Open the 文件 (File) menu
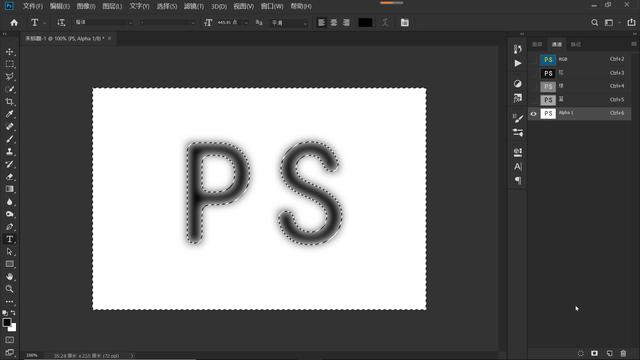This screenshot has height=360, width=640. (33, 6)
